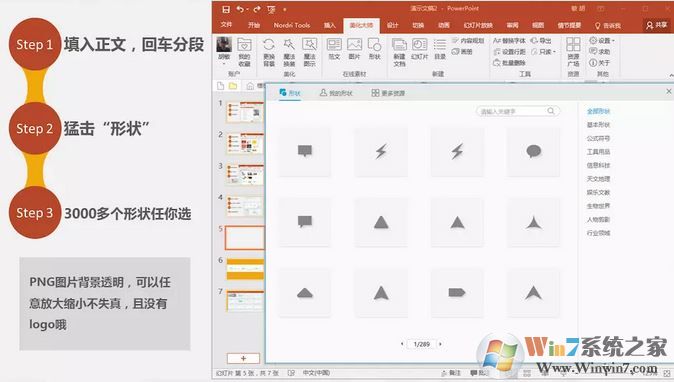Viewport: 674px width, 382px height.
Task: Open the 我的收藏 favorites folder
Action: point(244,52)
